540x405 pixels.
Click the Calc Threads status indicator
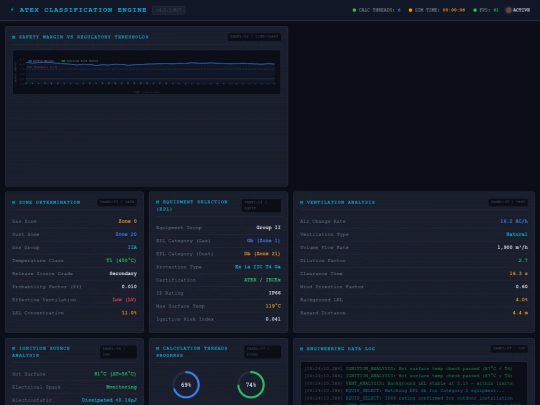(376, 10)
